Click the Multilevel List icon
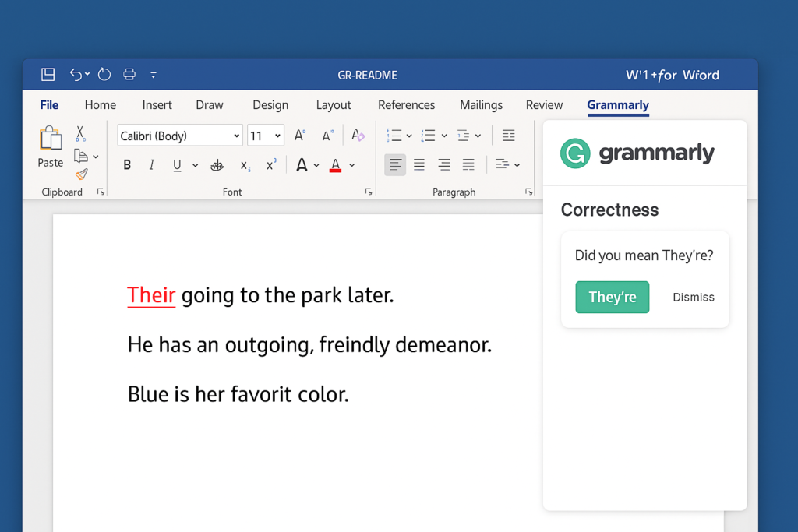The width and height of the screenshot is (798, 532). pos(463,136)
